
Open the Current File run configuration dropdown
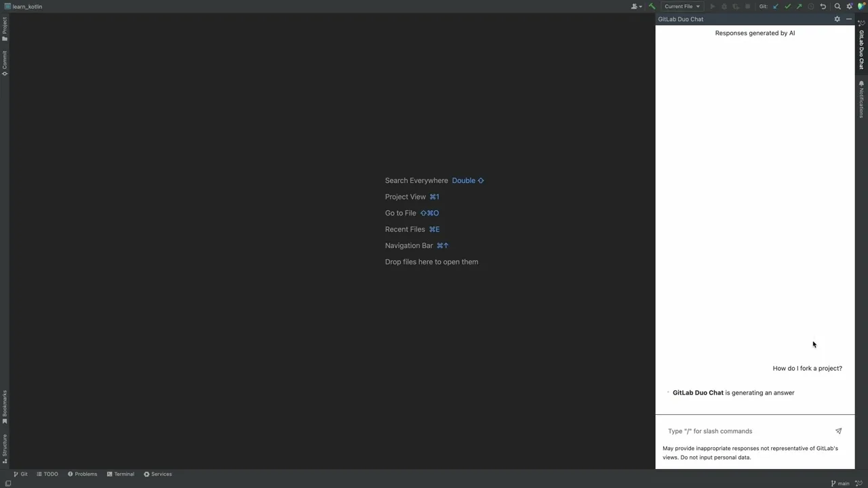(x=682, y=6)
